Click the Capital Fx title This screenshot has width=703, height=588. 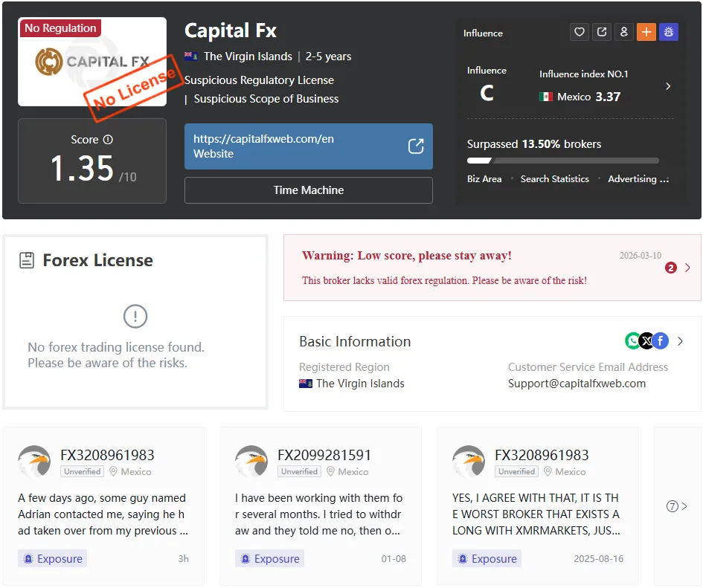[x=231, y=30]
